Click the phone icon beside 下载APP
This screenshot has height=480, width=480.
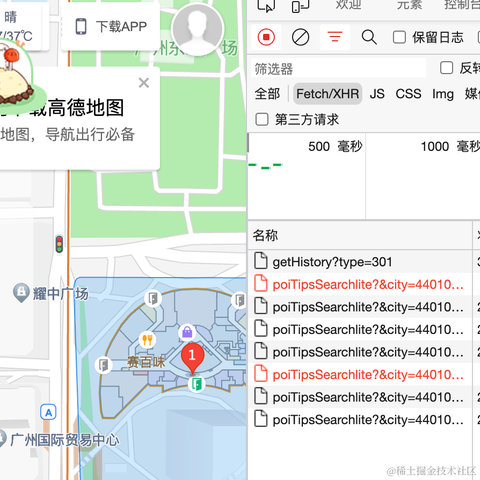pos(81,26)
